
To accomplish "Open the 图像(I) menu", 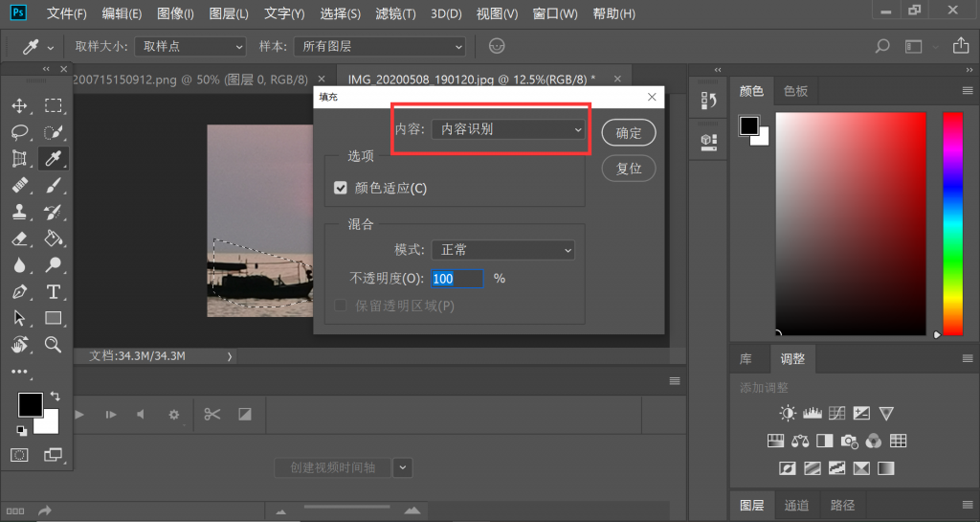I will point(176,13).
